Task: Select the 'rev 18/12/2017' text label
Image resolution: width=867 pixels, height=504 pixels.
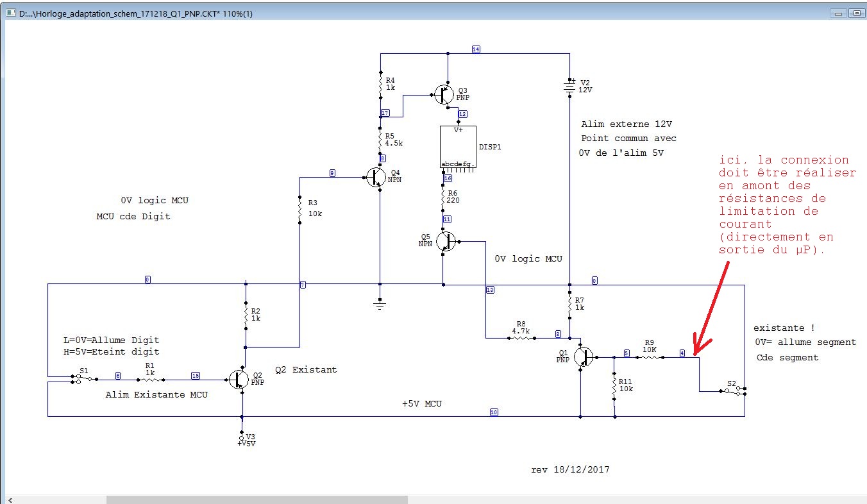Action: 570,469
